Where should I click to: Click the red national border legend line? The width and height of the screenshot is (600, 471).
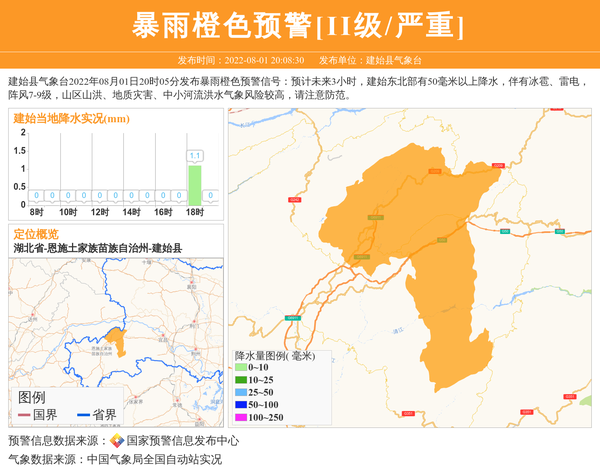[x=23, y=415]
